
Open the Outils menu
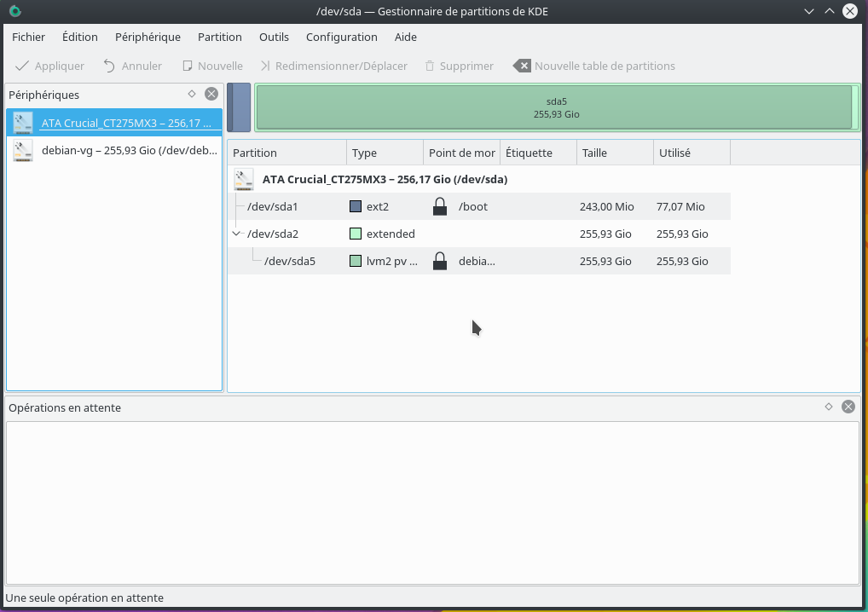click(274, 37)
